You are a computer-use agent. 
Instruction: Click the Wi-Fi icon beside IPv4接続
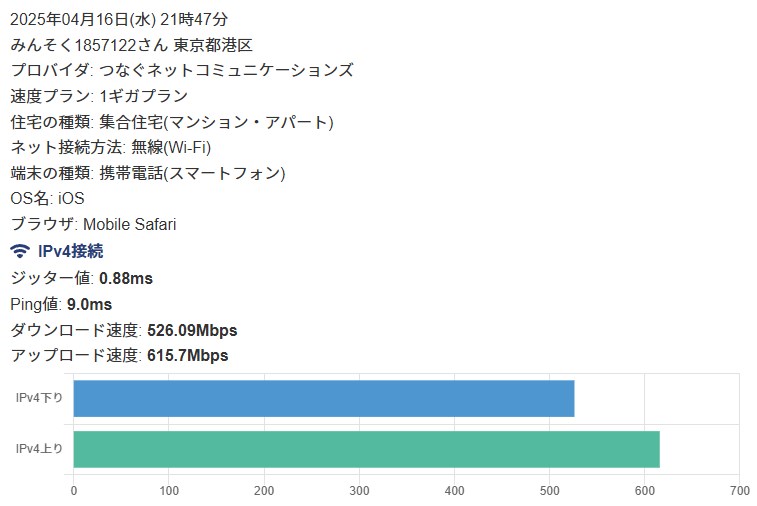20,251
